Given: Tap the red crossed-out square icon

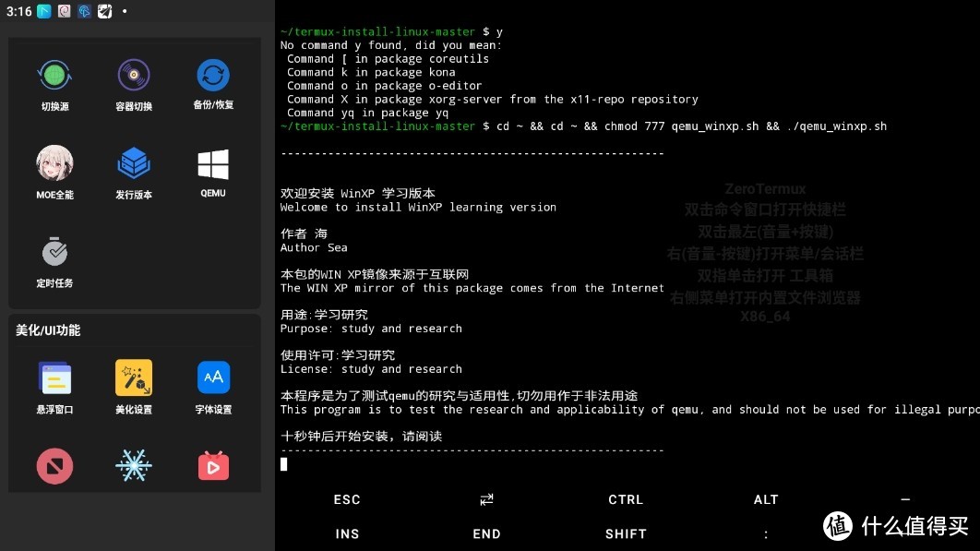Looking at the screenshot, I should [x=54, y=466].
